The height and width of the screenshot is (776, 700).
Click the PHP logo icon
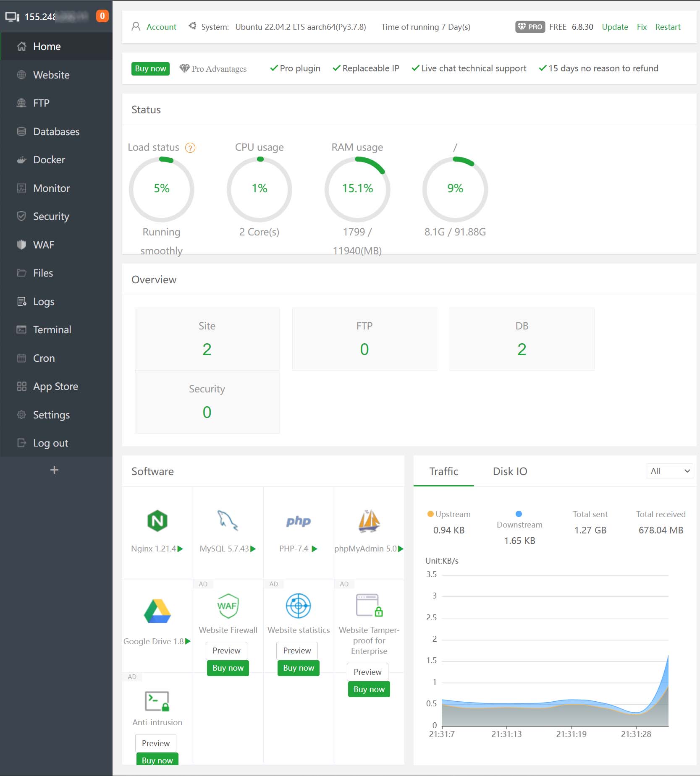click(x=298, y=521)
